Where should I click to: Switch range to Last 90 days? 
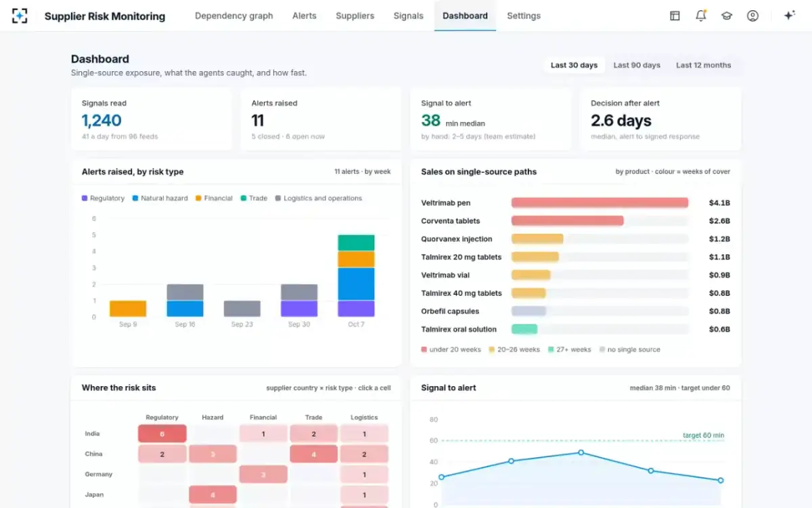coord(637,65)
